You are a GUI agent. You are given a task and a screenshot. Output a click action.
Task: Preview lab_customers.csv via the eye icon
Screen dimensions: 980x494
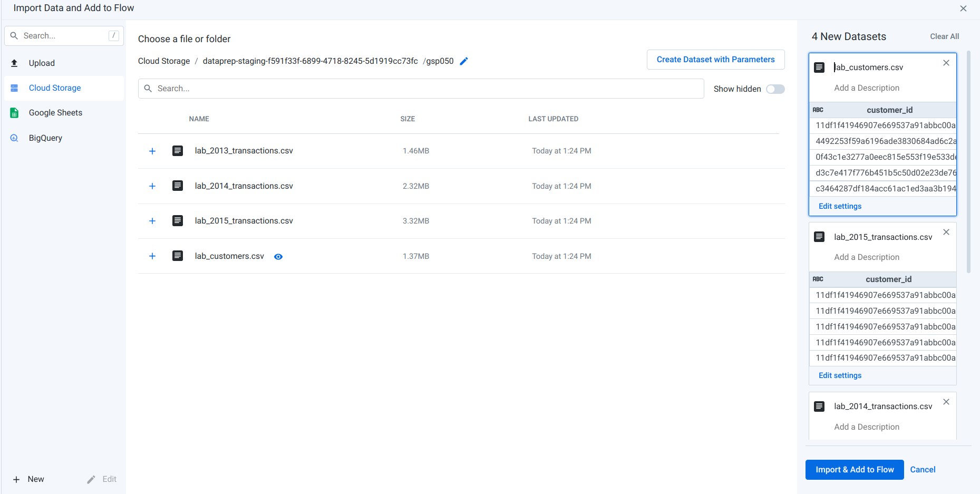(x=278, y=256)
